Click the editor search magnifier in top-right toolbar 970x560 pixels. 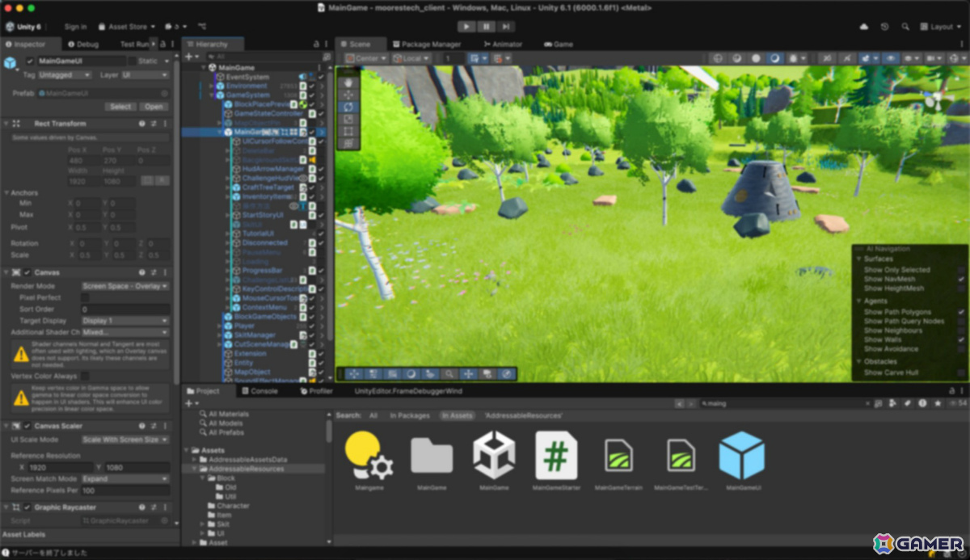[x=906, y=27]
